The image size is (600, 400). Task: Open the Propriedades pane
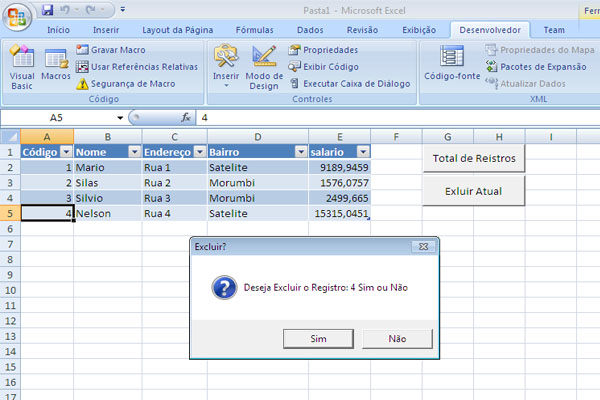pos(323,50)
